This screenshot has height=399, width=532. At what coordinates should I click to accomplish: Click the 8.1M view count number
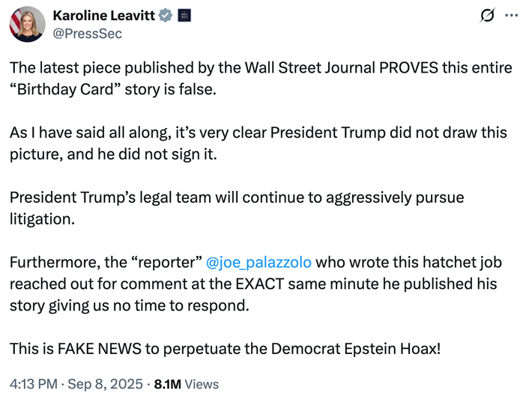[x=168, y=384]
